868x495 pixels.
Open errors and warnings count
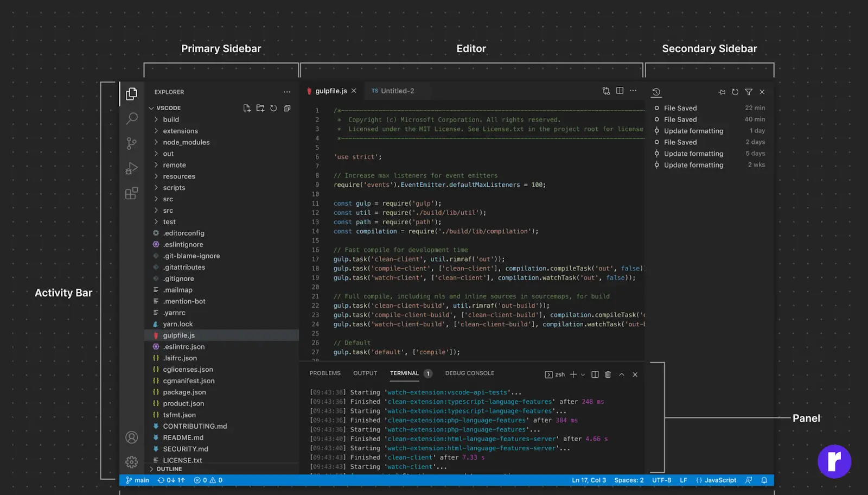click(x=208, y=480)
